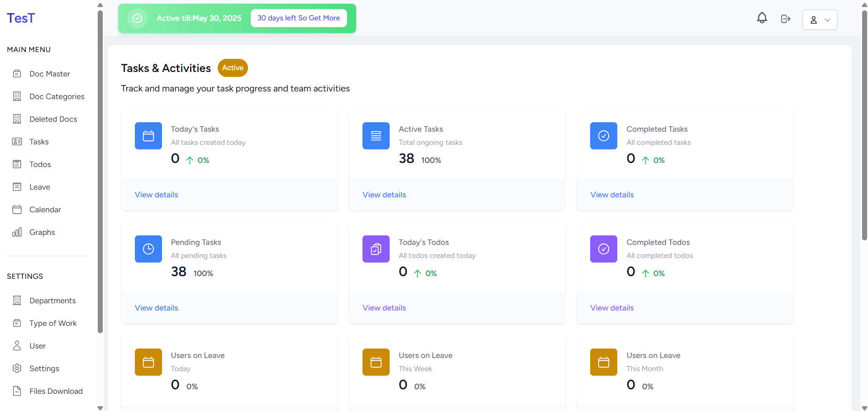The height and width of the screenshot is (411, 868).
Task: Click the Calendar sidebar icon
Action: (17, 210)
